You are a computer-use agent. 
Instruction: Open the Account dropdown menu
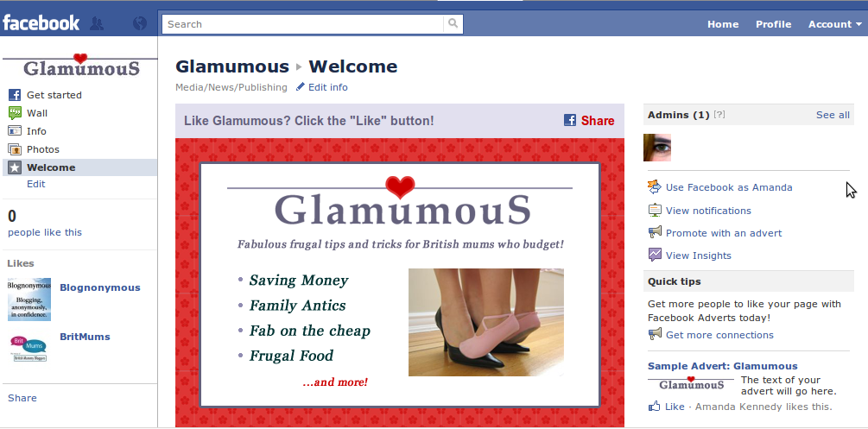click(835, 24)
